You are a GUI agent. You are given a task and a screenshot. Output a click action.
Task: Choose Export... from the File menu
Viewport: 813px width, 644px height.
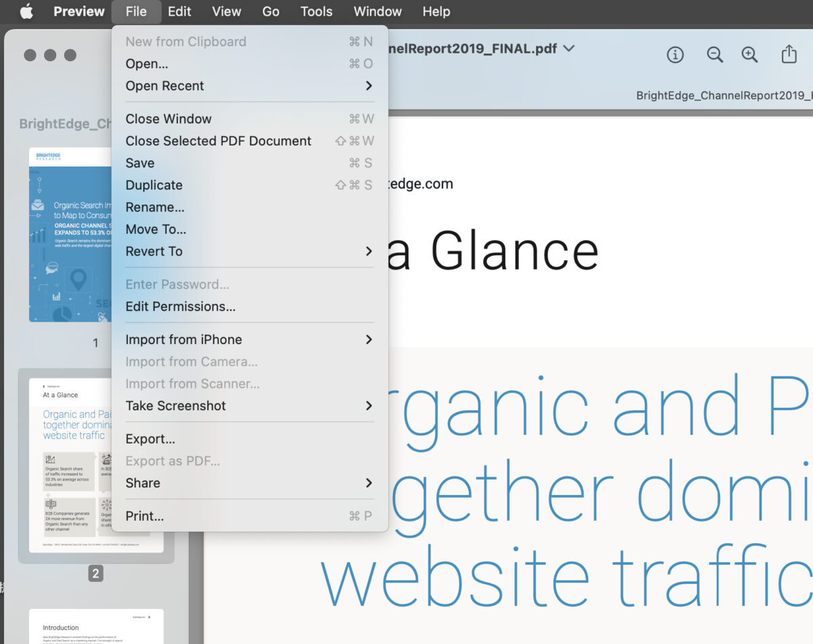pos(249,439)
